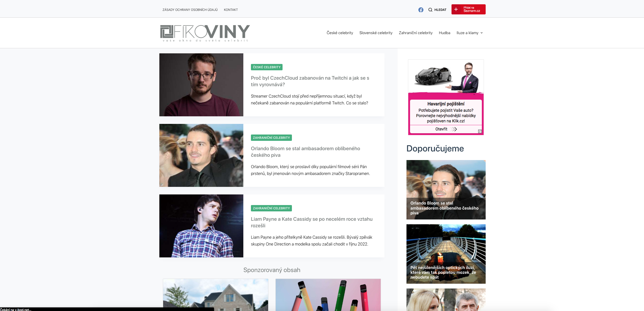The width and height of the screenshot is (644, 311).
Task: Open Hudba menu item
Action: (x=444, y=33)
